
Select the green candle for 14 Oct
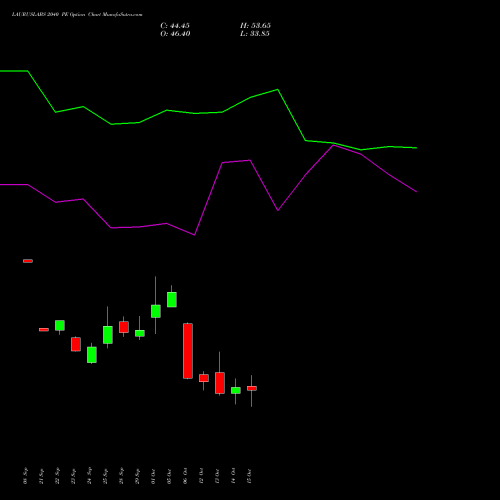click(236, 390)
